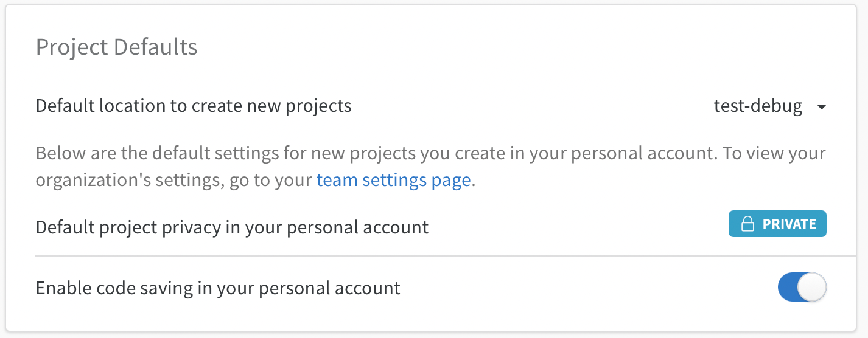Open the test-debug location dropdown
Screen dimensions: 868x338
pos(769,107)
